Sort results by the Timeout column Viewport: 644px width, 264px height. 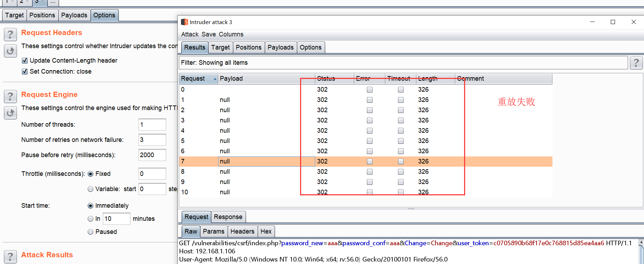(400, 79)
